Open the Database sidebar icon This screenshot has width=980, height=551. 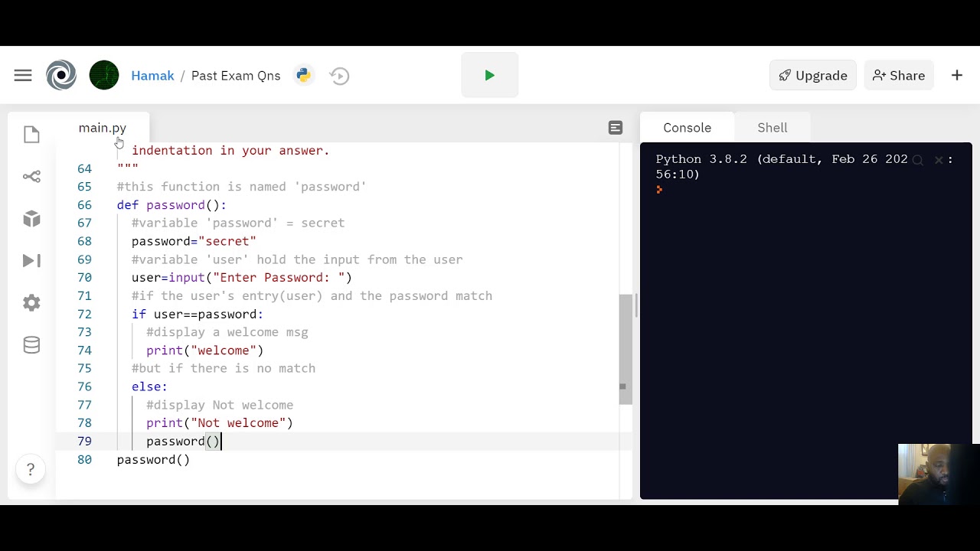(31, 345)
